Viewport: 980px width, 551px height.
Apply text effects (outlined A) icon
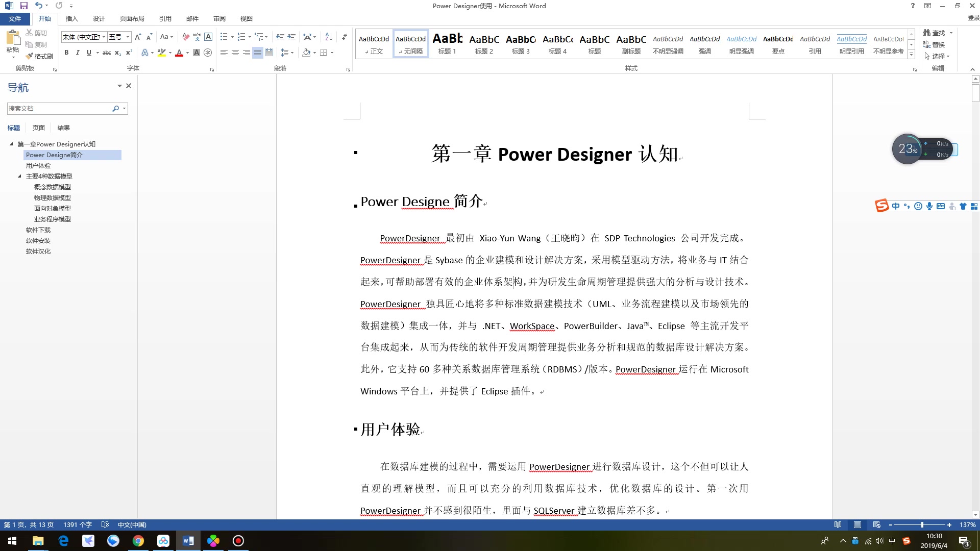click(x=145, y=53)
